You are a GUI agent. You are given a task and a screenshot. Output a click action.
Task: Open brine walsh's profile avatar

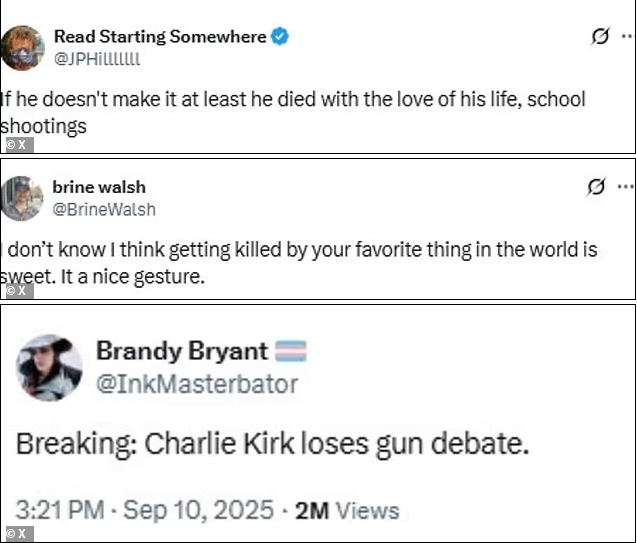pos(23,198)
